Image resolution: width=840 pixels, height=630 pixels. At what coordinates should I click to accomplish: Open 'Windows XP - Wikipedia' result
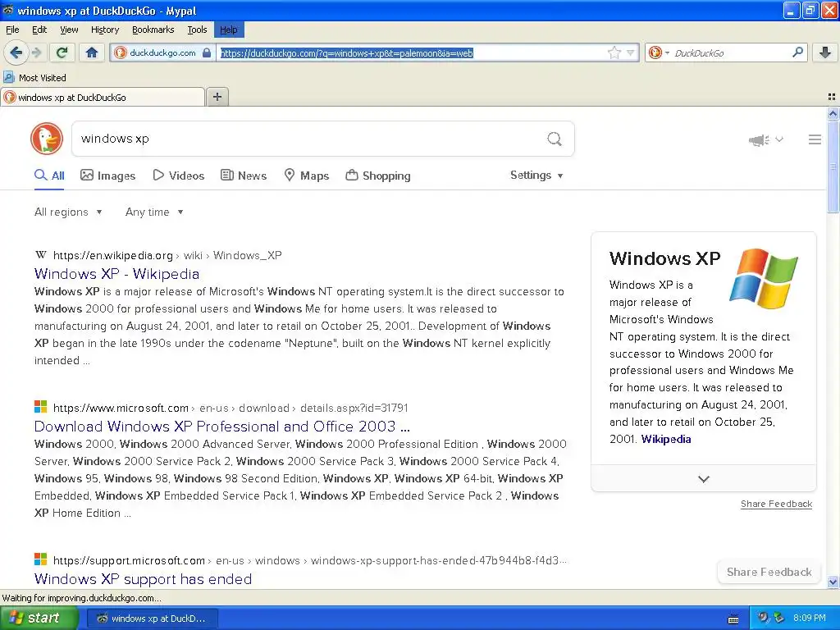click(x=116, y=274)
